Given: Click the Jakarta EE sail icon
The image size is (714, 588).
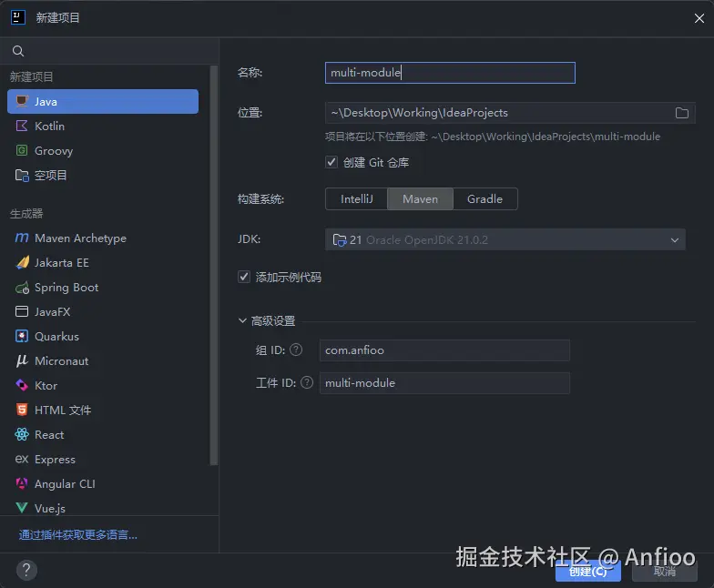Looking at the screenshot, I should 22,262.
